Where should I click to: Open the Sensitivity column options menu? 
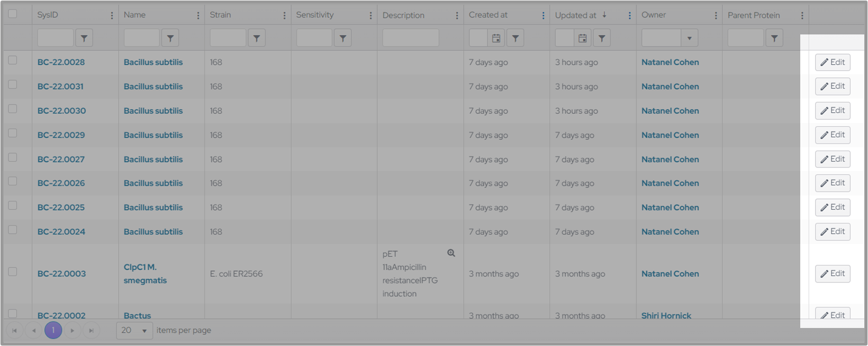[370, 15]
